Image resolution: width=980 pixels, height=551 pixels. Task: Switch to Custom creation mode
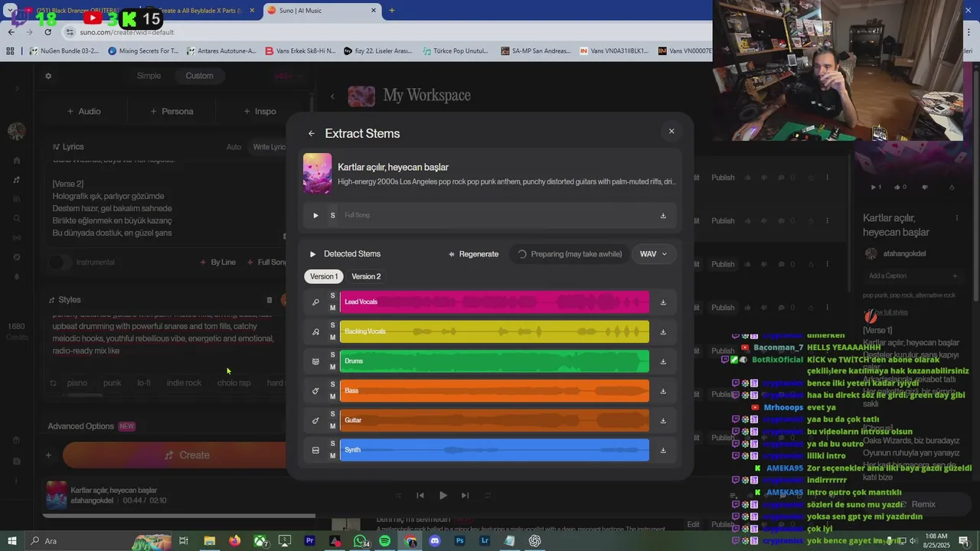pyautogui.click(x=199, y=76)
